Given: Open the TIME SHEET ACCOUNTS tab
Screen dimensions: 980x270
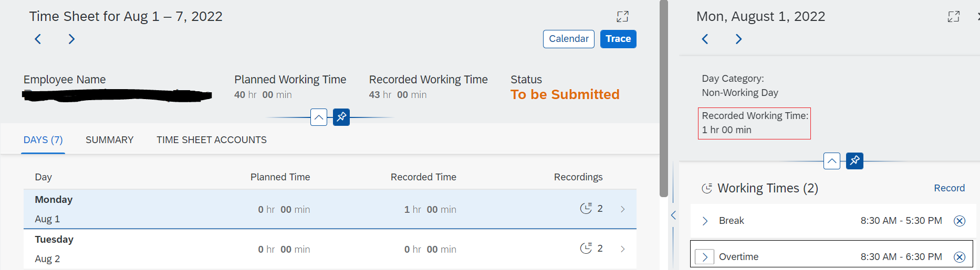Looking at the screenshot, I should point(212,140).
